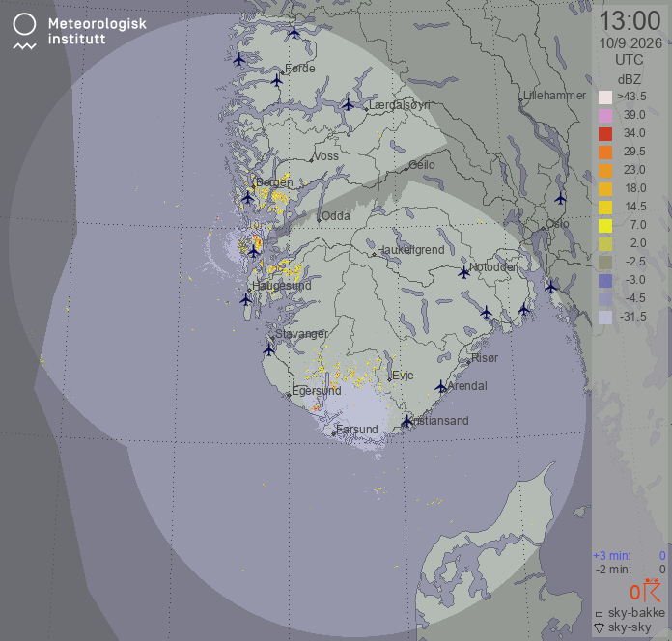Click the sky-bakke square legend symbol
Viewport: 672px width, 641px height.
tap(600, 614)
